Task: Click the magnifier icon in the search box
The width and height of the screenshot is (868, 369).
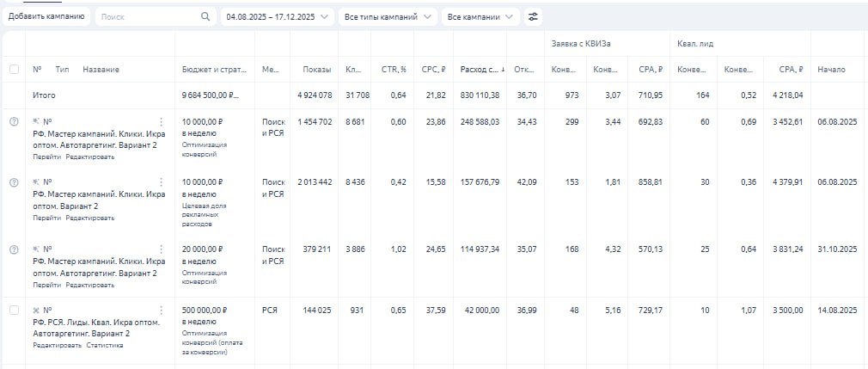Action: point(205,16)
